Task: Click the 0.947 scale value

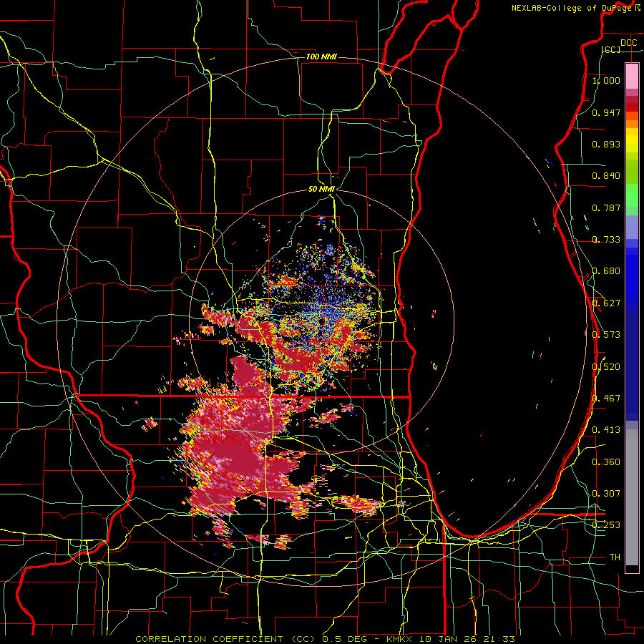Action: click(606, 112)
